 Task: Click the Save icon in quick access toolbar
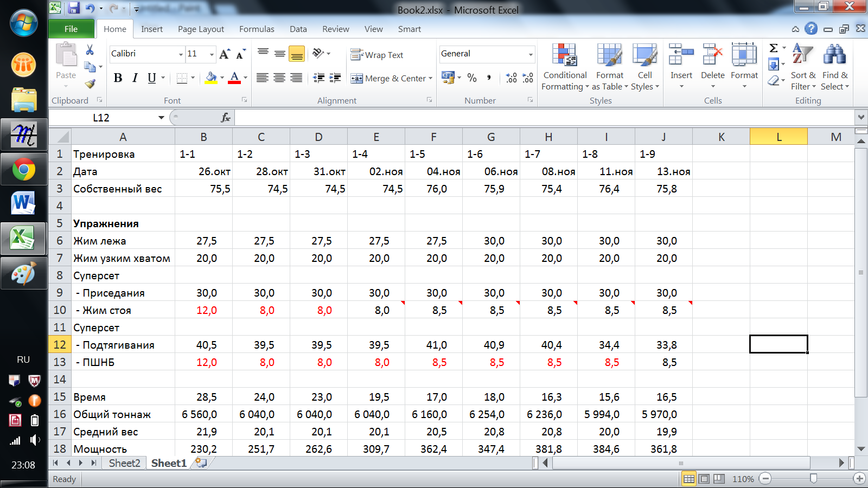[x=74, y=8]
